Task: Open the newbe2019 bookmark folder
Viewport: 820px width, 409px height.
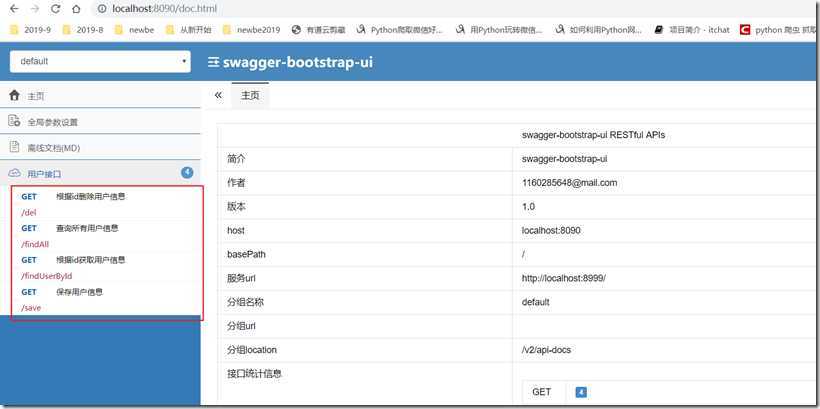Action: [x=252, y=30]
